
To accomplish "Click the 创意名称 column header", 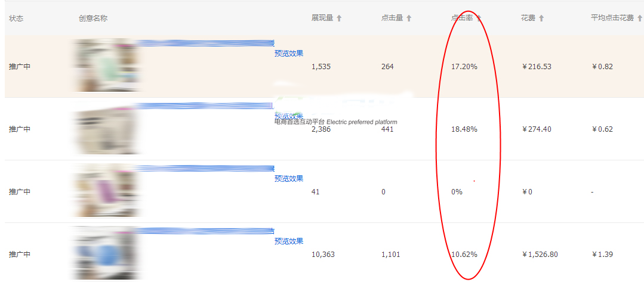I will pyautogui.click(x=93, y=18).
